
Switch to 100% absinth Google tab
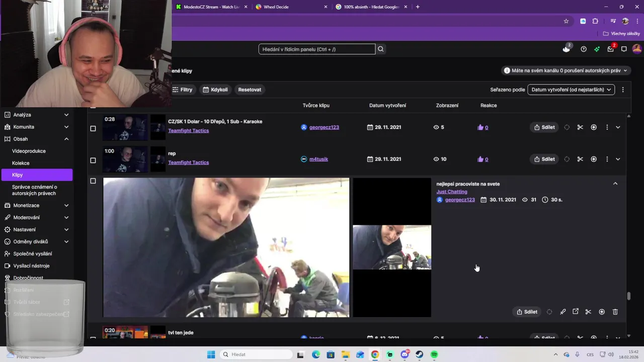point(371,7)
